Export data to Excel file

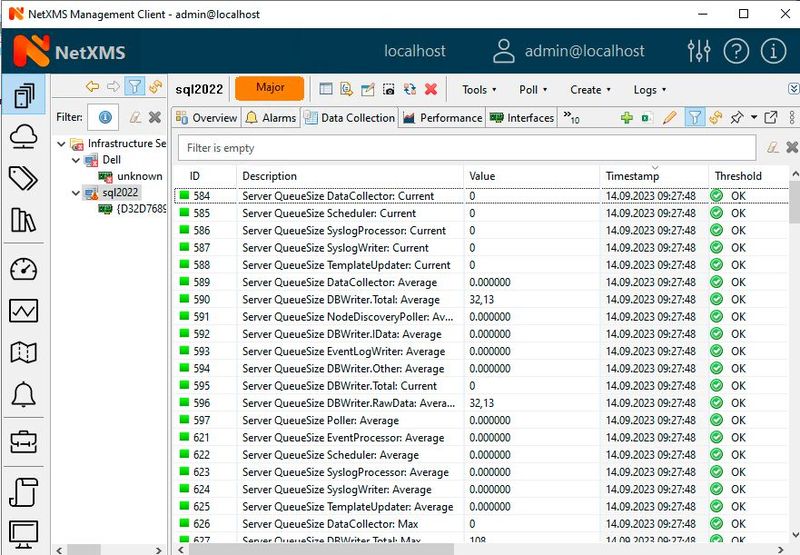(647, 118)
